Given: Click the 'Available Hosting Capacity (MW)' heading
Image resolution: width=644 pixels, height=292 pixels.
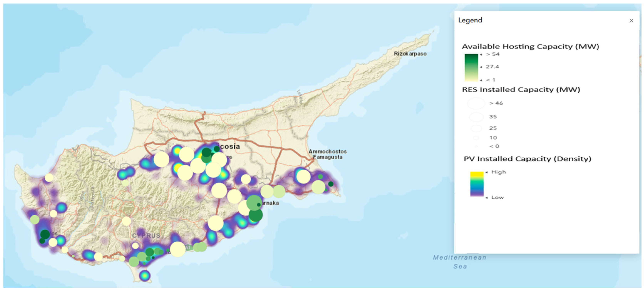Looking at the screenshot, I should click(x=530, y=47).
